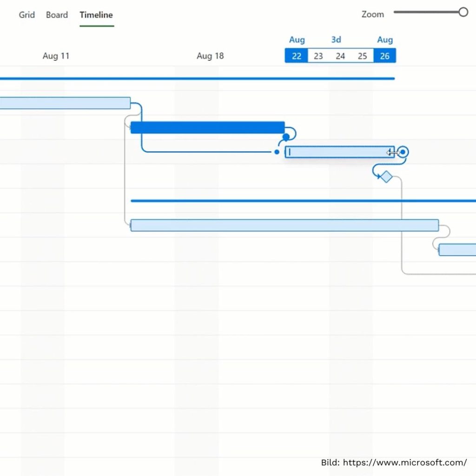Image resolution: width=476 pixels, height=476 pixels.
Task: Click the small dependency dot left of the task bar
Action: coord(277,152)
